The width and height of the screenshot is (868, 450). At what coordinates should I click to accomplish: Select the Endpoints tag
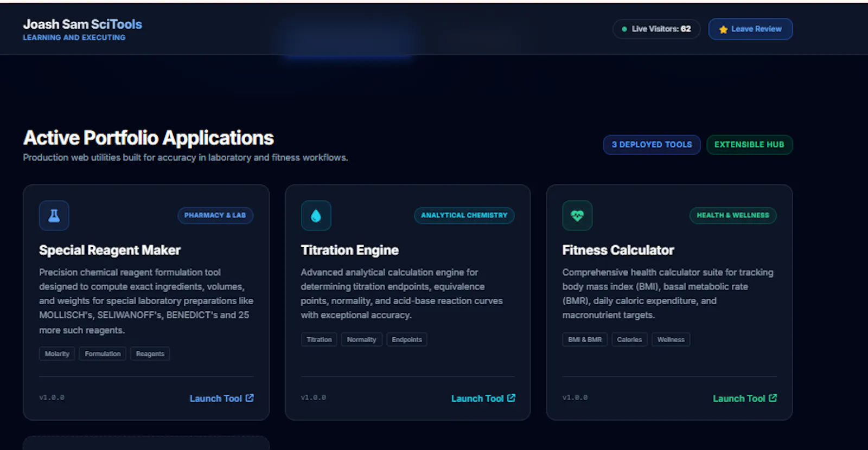(407, 339)
